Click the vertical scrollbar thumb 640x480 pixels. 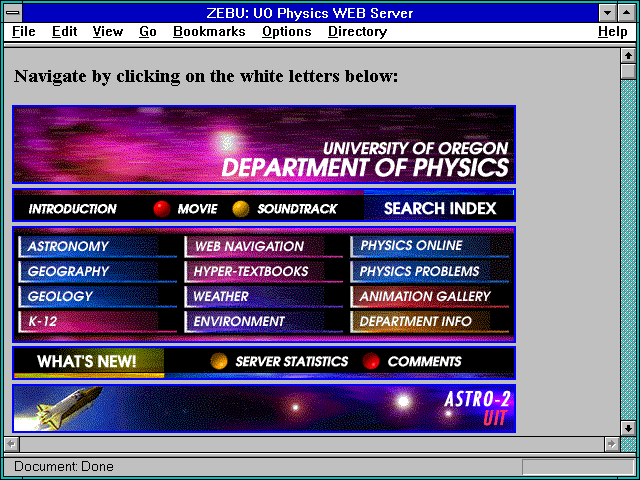[x=628, y=71]
